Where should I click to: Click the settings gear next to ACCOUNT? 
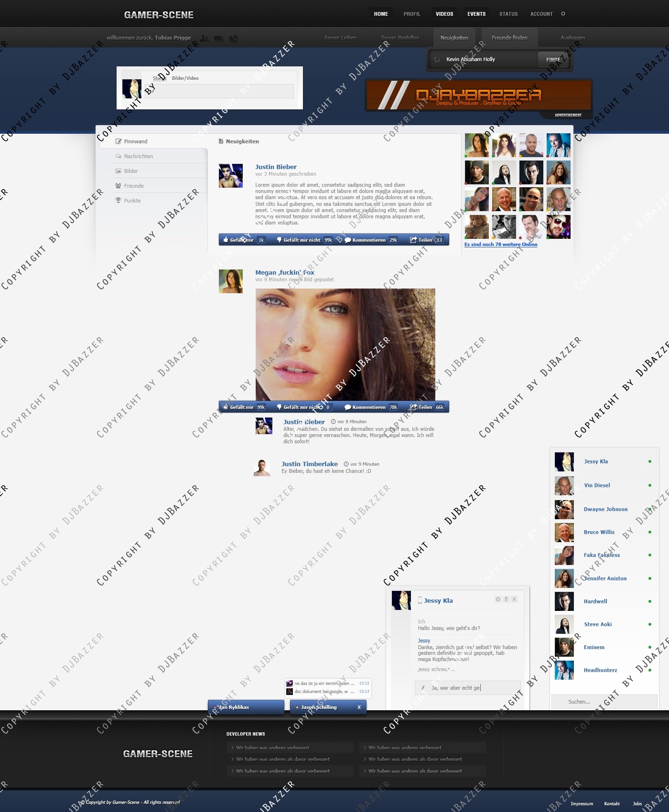click(x=563, y=14)
